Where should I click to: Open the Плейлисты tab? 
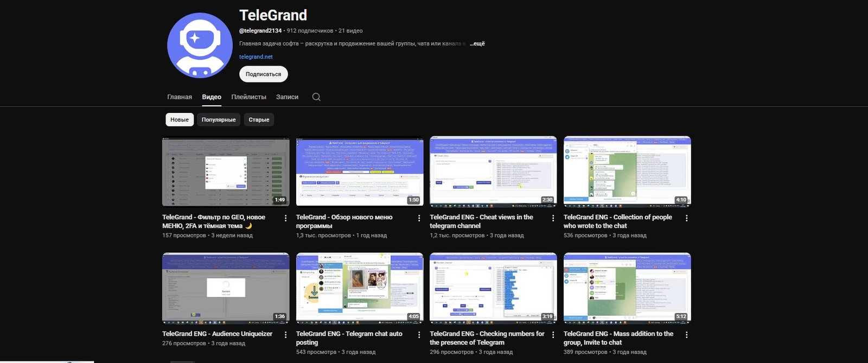248,97
